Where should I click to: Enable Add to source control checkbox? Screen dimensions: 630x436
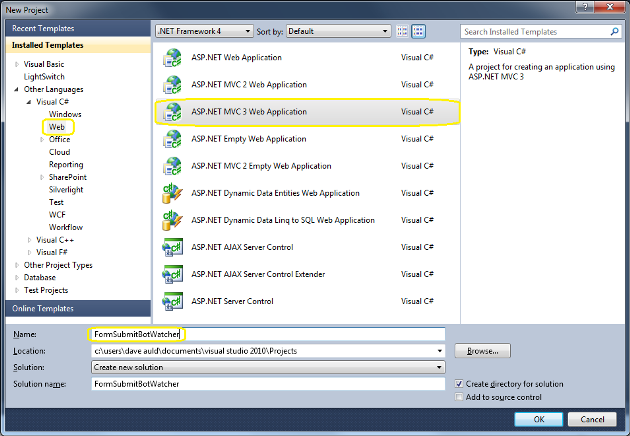coord(459,397)
